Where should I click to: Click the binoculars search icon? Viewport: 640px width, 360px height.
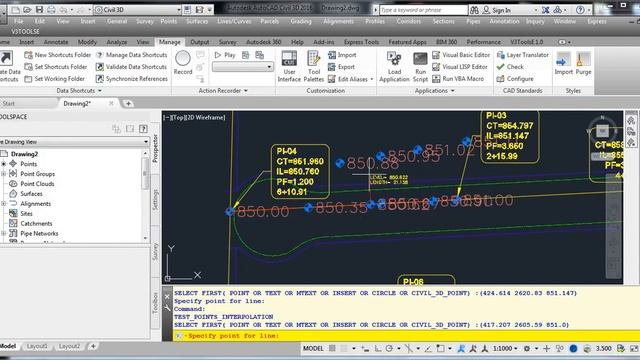(x=474, y=10)
